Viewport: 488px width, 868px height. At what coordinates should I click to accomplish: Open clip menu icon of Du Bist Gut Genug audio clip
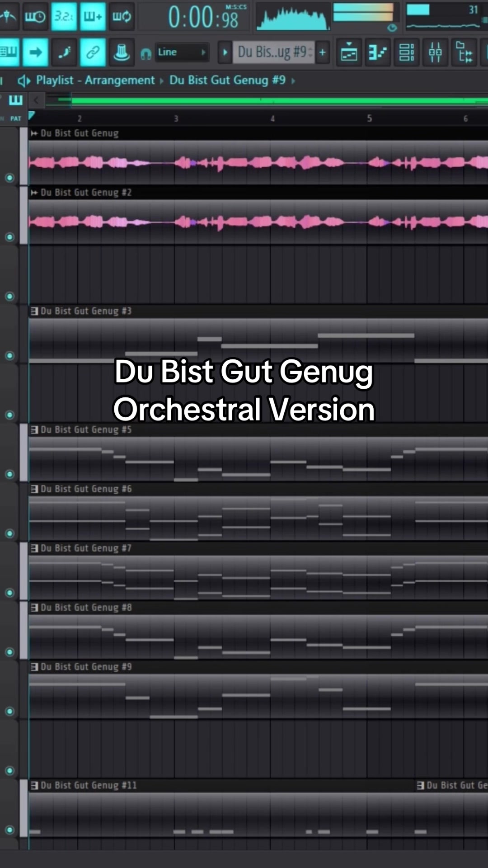tap(34, 133)
